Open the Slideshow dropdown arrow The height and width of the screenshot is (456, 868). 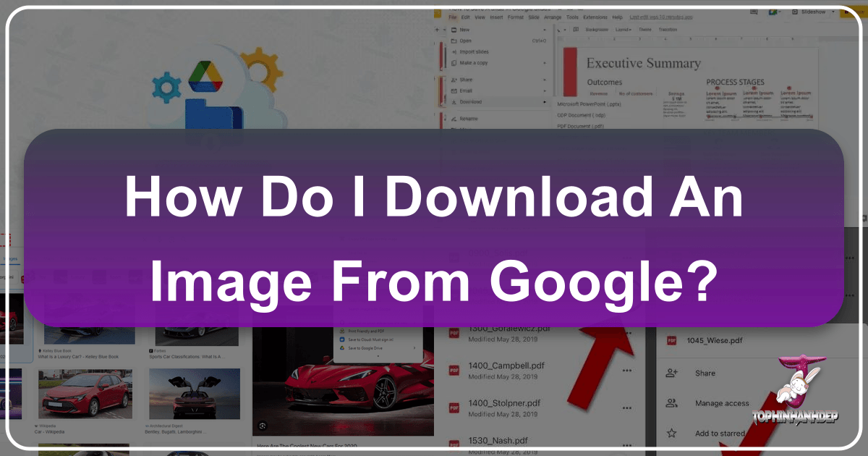(x=833, y=12)
